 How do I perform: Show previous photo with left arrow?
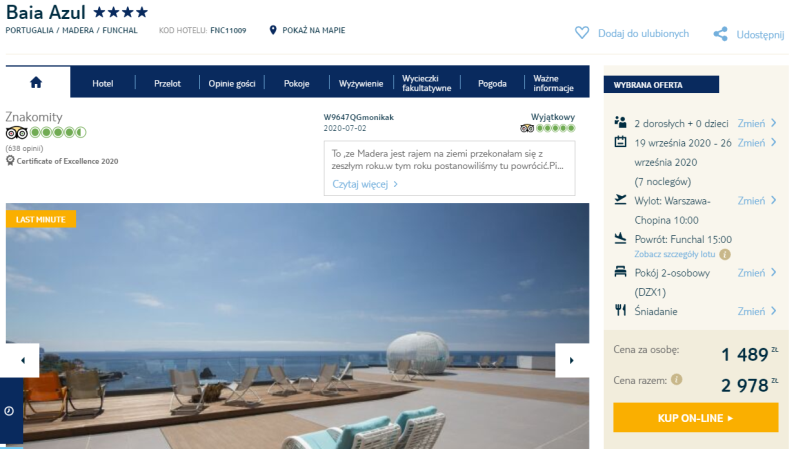[23, 360]
